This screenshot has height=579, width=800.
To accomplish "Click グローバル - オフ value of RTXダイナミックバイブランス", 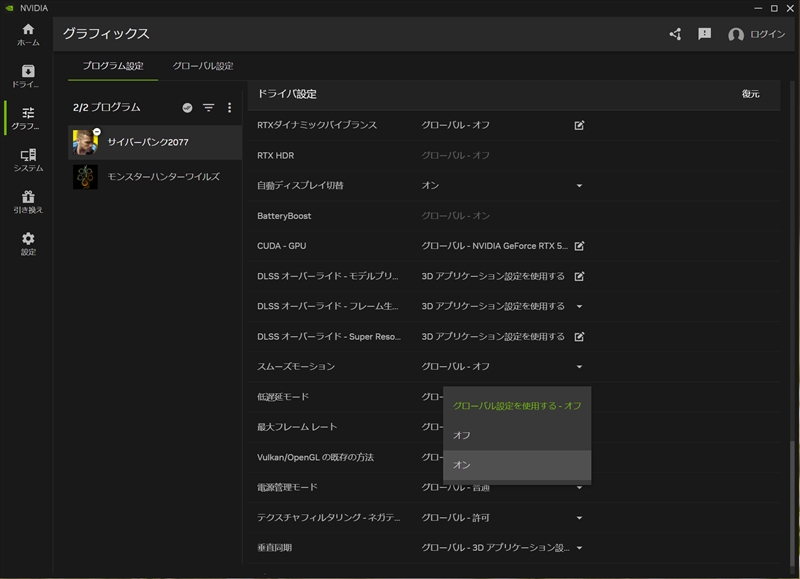I will coord(456,125).
